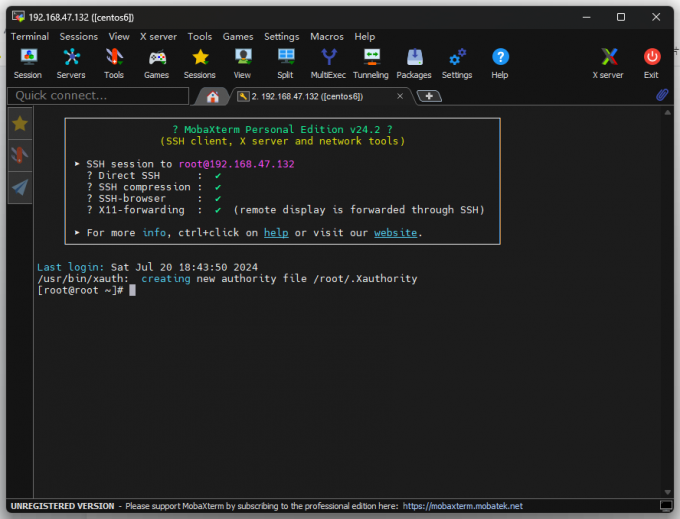This screenshot has width=680, height=519.
Task: Open the mobaxterm.mobatek.net link
Action: coord(463,506)
